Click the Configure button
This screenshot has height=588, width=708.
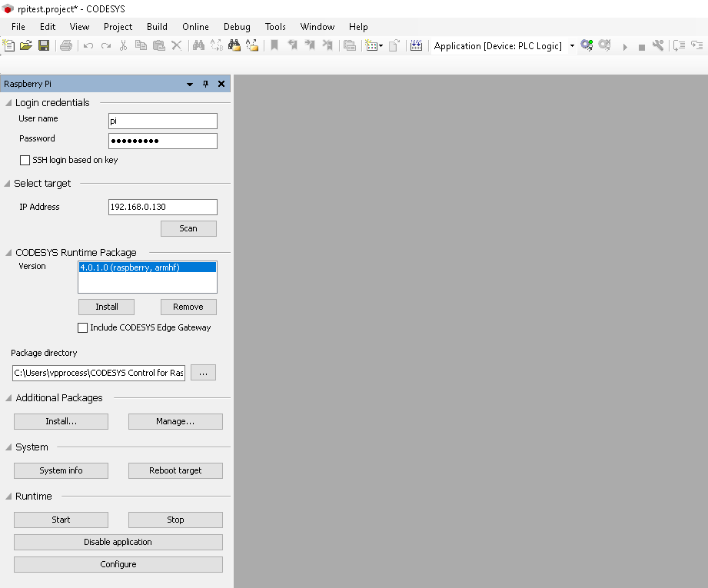(118, 564)
